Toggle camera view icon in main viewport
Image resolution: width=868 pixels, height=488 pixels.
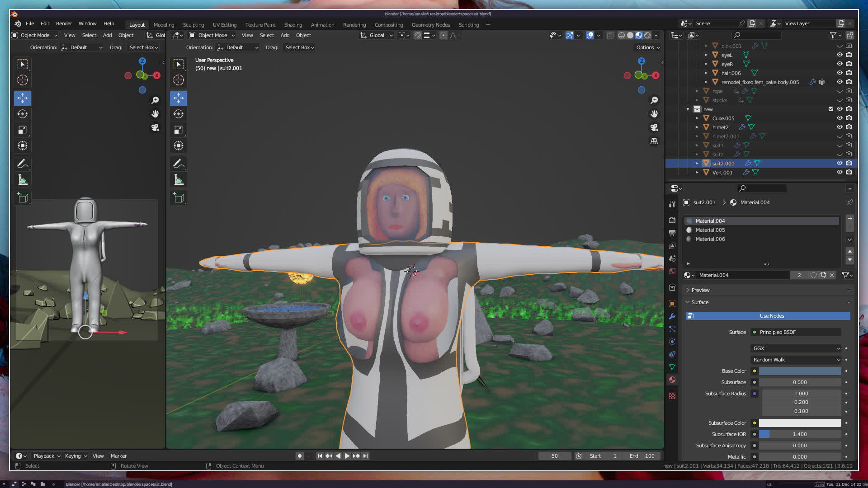654,127
